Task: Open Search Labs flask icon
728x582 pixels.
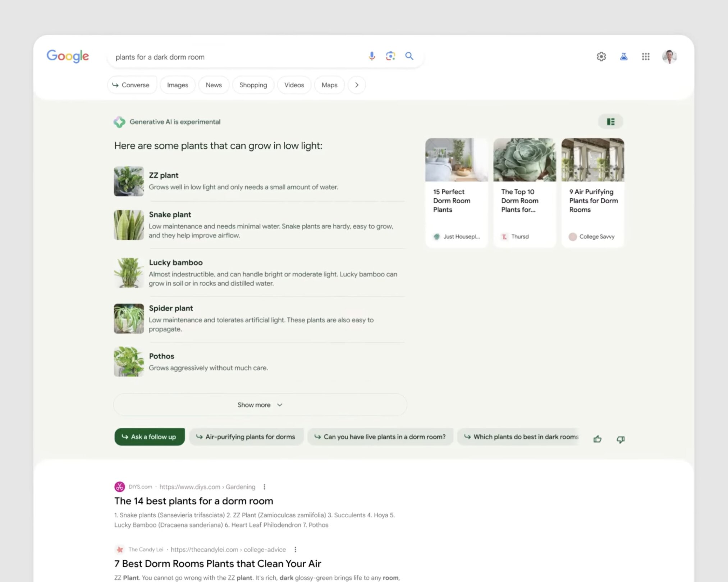Action: click(624, 56)
